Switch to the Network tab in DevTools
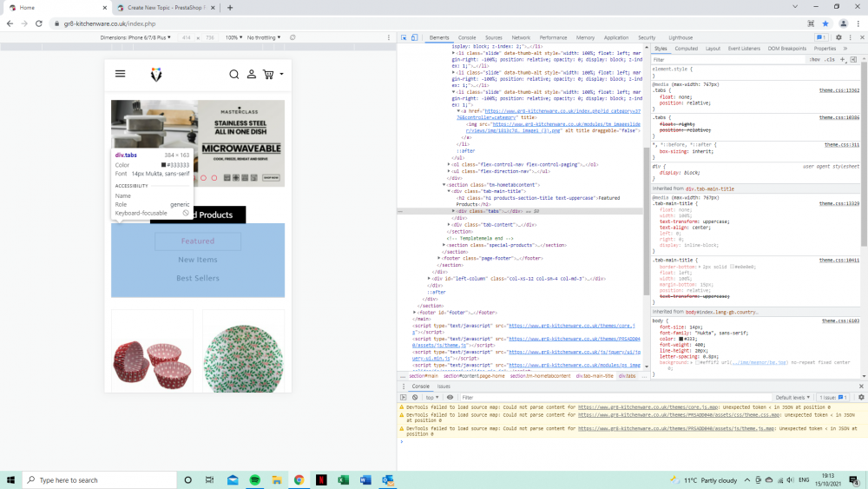 coord(521,38)
